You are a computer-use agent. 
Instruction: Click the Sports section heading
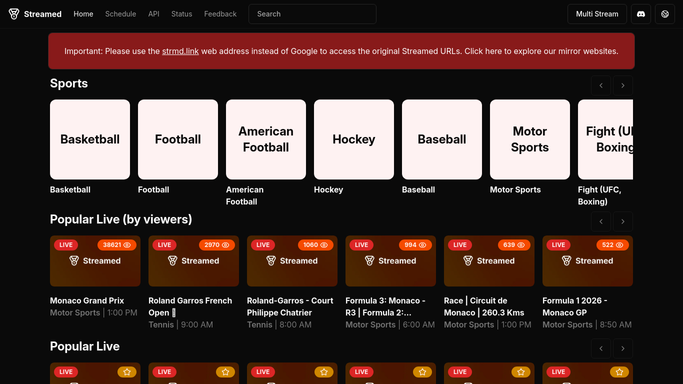coord(69,83)
